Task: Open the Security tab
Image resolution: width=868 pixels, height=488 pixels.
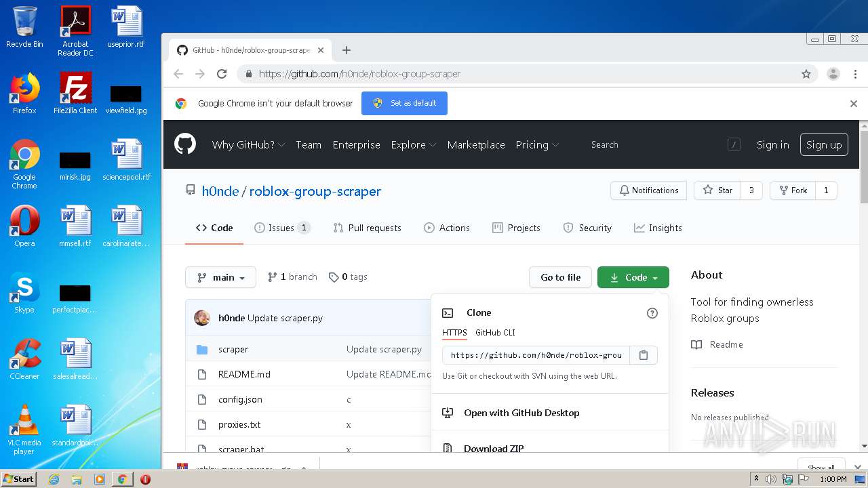Action: tap(588, 228)
